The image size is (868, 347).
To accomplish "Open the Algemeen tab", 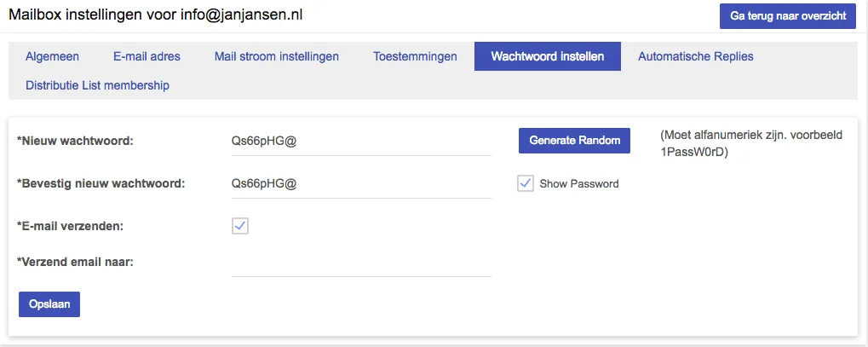I will [x=52, y=56].
